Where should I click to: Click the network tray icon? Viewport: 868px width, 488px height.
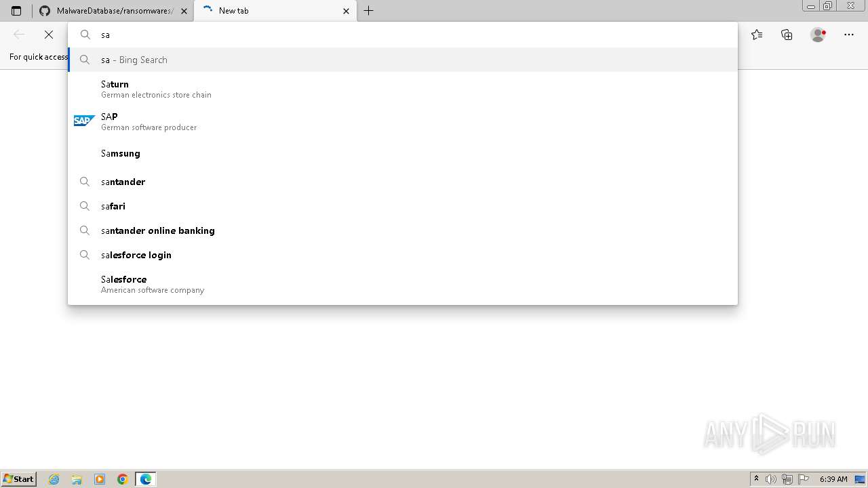787,479
